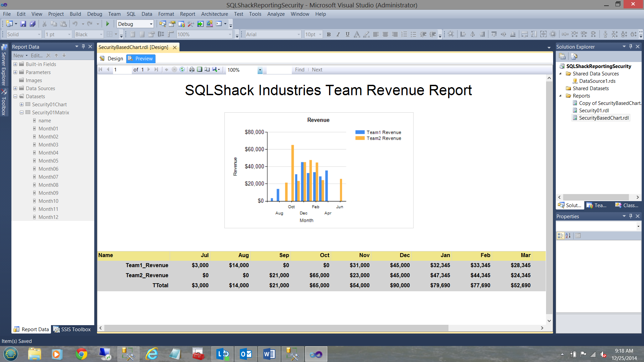Click the blue Team1 Revenue legend swatch

click(360, 132)
